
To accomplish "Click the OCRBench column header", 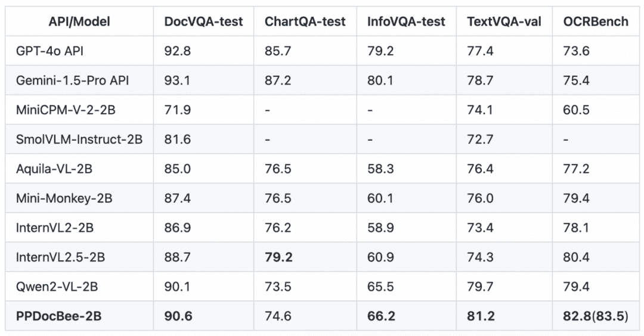I will click(x=596, y=21).
